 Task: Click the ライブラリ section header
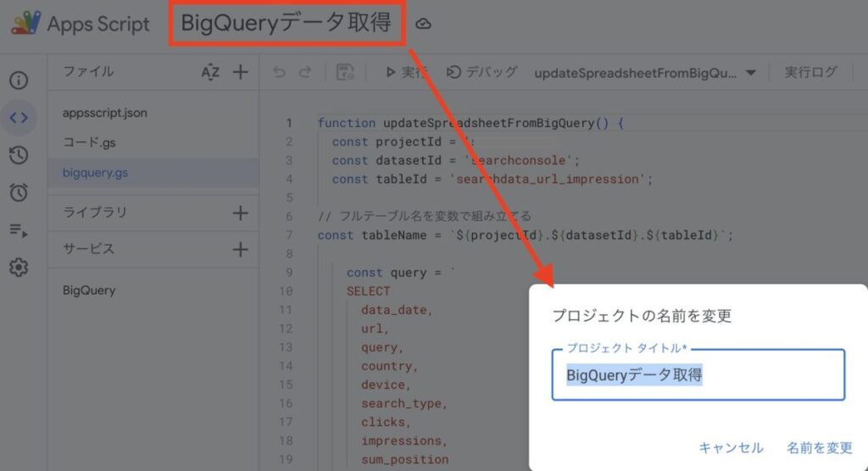[x=95, y=212]
